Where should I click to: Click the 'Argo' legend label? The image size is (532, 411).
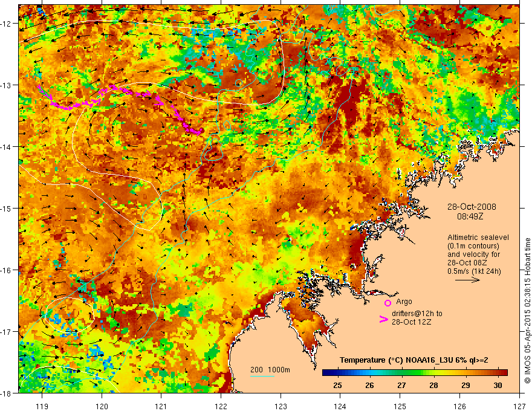404,302
